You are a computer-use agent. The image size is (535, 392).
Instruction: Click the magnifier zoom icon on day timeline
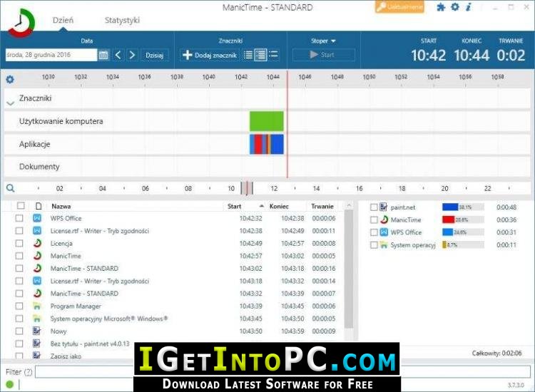(x=10, y=188)
